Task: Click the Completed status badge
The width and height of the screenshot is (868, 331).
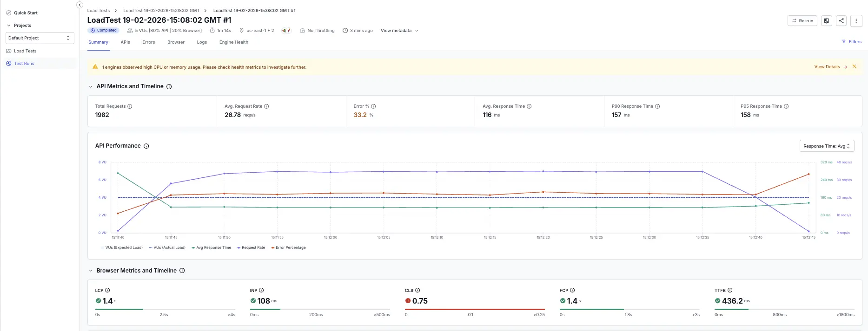Action: point(103,31)
